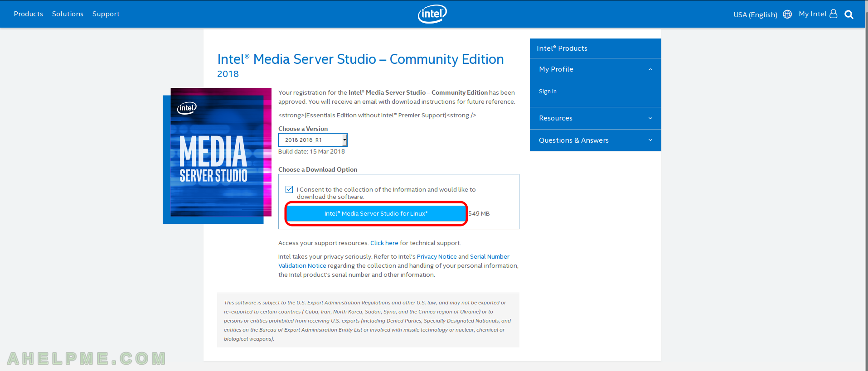Toggle the consent to collection checkbox

[x=289, y=189]
